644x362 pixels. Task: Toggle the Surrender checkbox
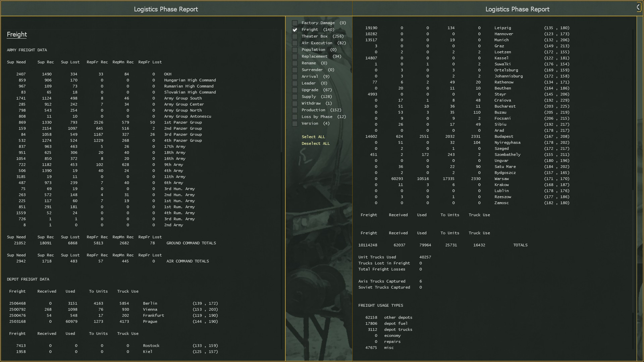[295, 70]
